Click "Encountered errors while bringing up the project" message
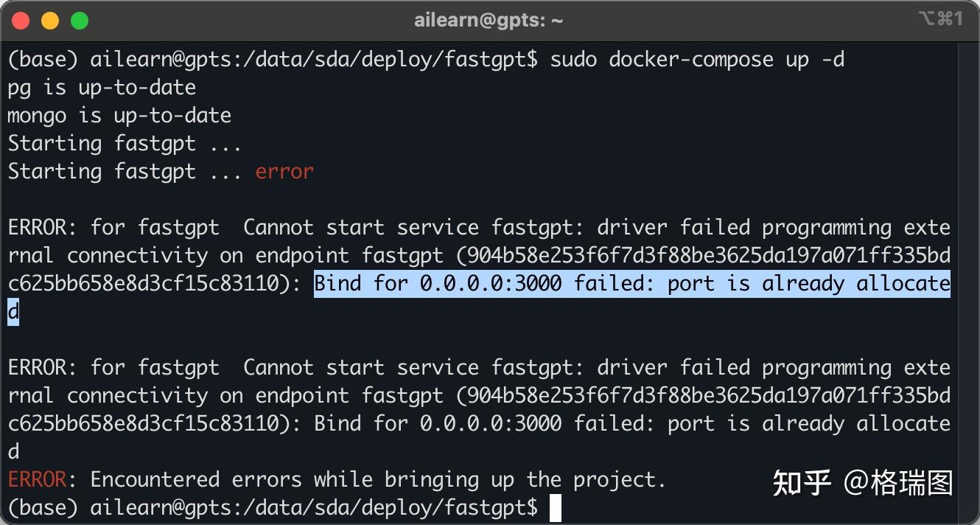Image resolution: width=980 pixels, height=525 pixels. [378, 480]
